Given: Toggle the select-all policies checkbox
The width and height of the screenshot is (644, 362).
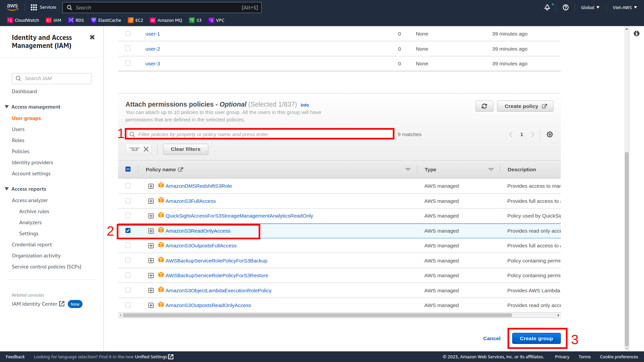Looking at the screenshot, I should [x=128, y=169].
